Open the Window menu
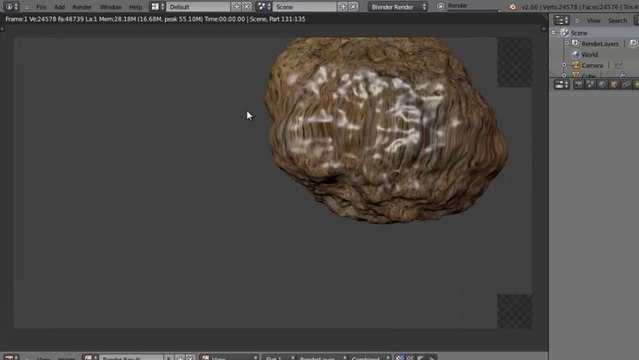The width and height of the screenshot is (639, 360). point(110,7)
